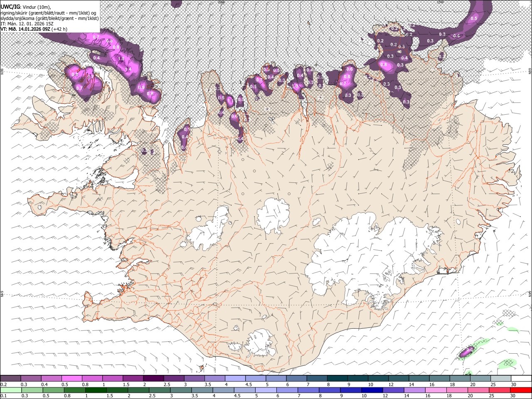Pick the light pink 16–18 lower legend swatch
Image resolution: width=532 pixels, height=399 pixels.
click(x=436, y=390)
